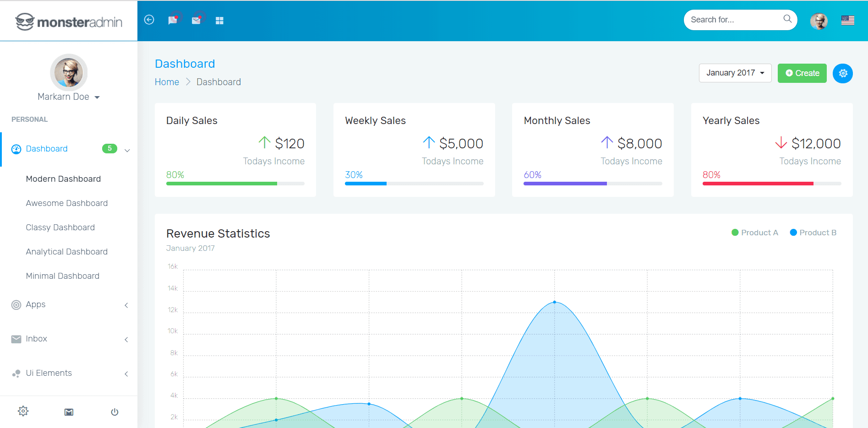Toggle Product B series in the legend
Screen dimensions: 868x428
(x=813, y=232)
